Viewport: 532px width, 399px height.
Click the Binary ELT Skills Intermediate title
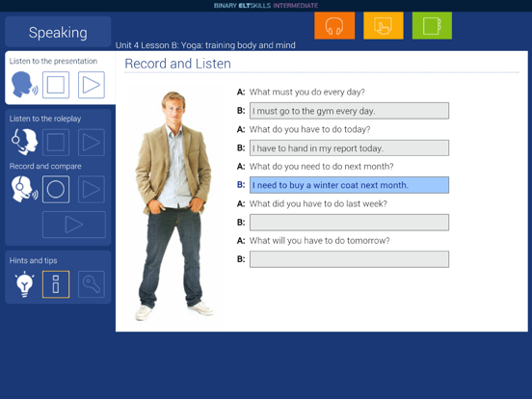pyautogui.click(x=266, y=6)
